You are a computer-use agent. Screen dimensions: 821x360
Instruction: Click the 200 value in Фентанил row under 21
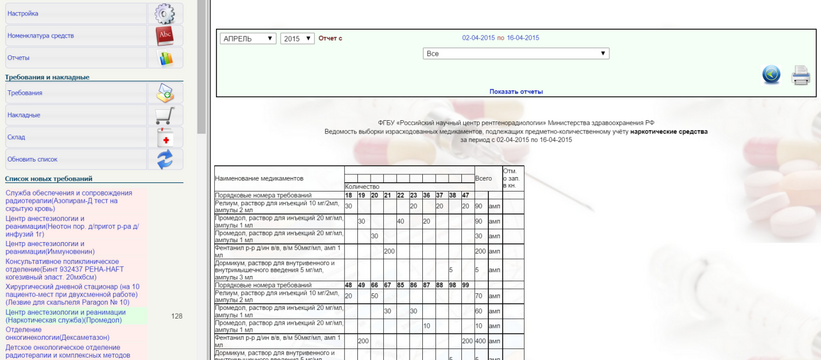tap(390, 252)
